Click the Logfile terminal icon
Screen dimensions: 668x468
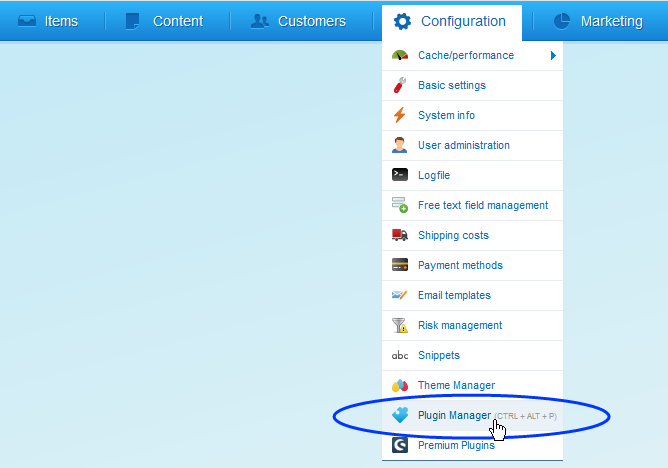[400, 175]
